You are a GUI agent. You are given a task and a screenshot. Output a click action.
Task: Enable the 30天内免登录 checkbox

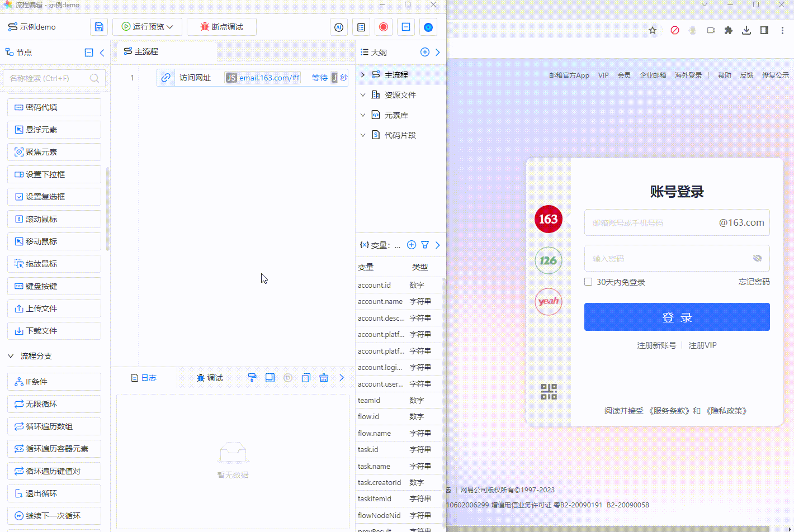click(x=588, y=282)
